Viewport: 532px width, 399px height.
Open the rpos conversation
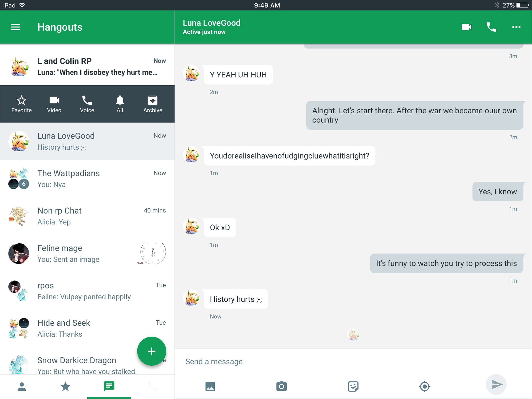[x=87, y=291]
